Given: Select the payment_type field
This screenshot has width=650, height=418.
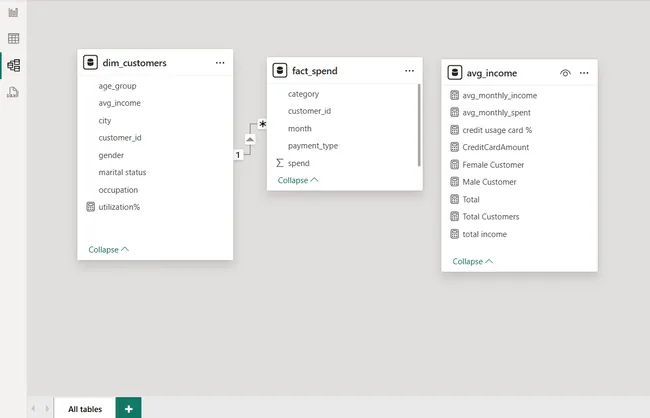Looking at the screenshot, I should pos(313,146).
